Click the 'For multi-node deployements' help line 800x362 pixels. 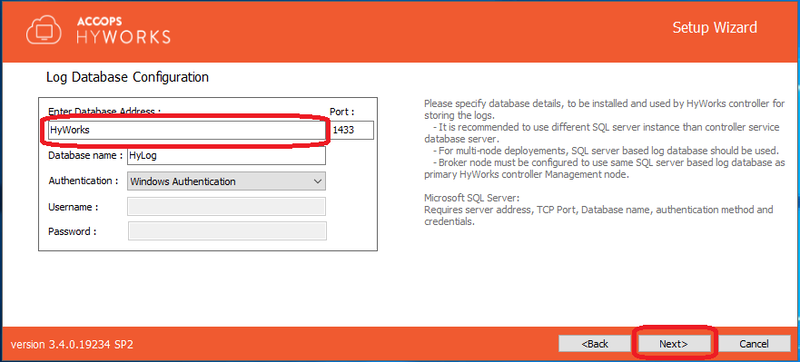605,151
